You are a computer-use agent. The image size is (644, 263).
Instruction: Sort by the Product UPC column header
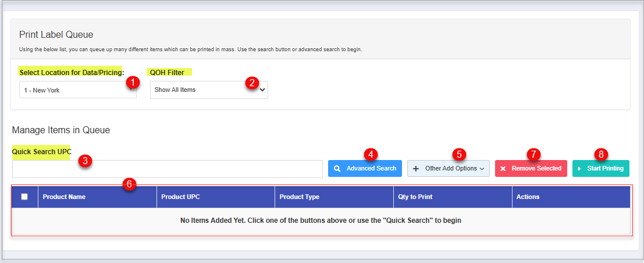(180, 197)
